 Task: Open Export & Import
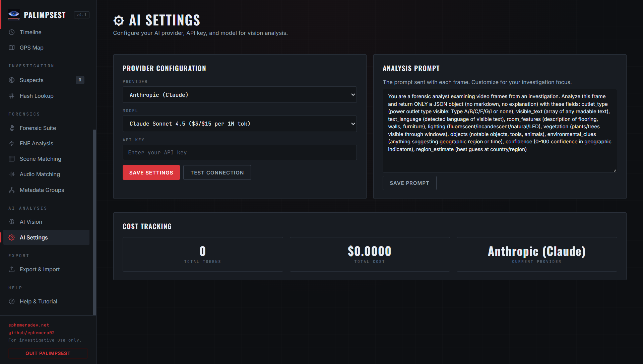[46, 269]
